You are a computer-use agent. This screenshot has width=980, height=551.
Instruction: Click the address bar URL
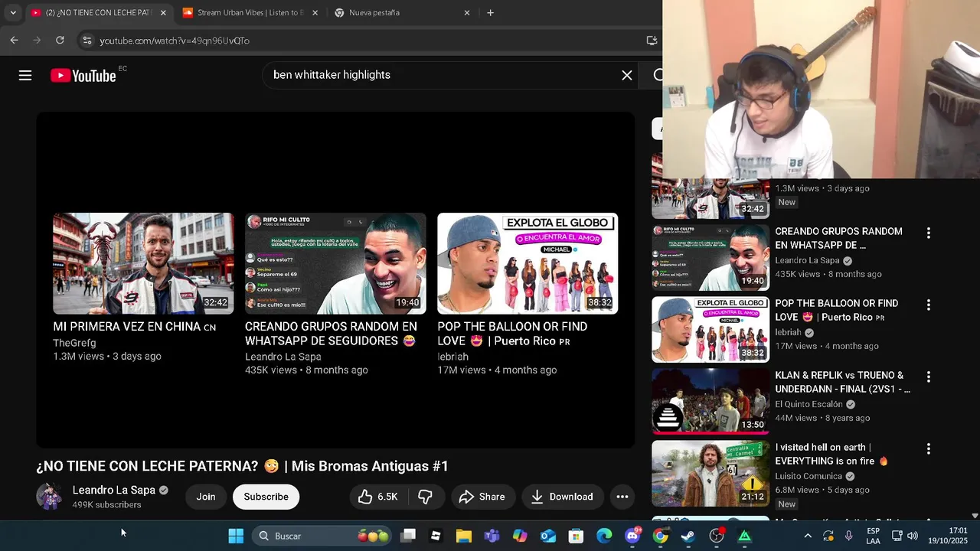click(175, 41)
